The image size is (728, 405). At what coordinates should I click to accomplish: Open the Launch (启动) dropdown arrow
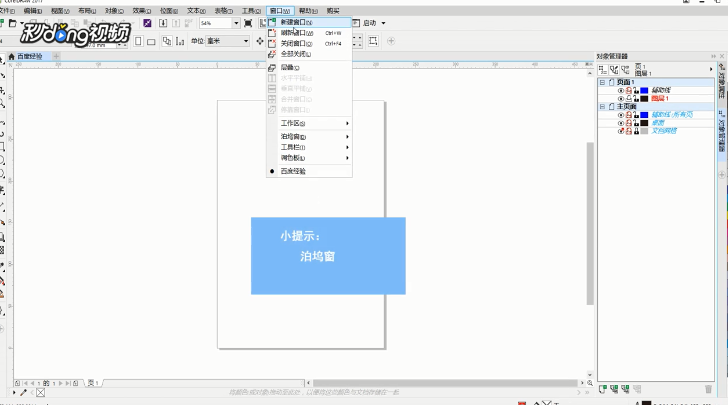point(383,23)
